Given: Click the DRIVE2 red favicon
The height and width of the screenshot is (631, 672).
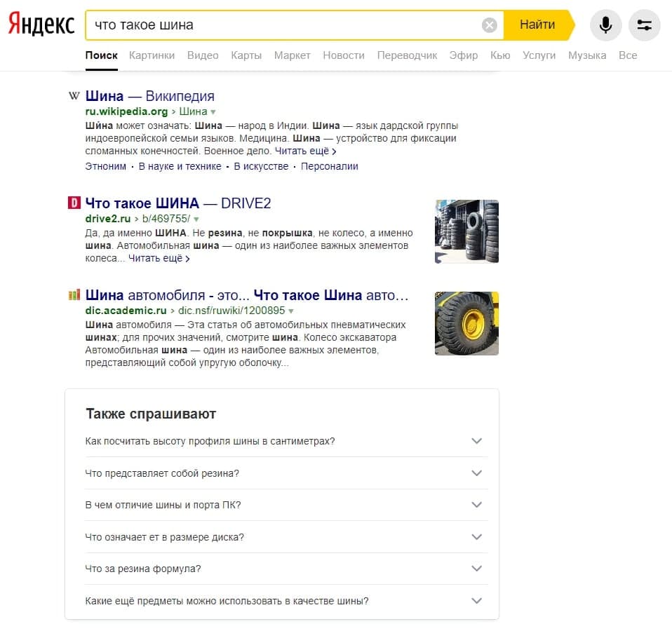Looking at the screenshot, I should 74,203.
